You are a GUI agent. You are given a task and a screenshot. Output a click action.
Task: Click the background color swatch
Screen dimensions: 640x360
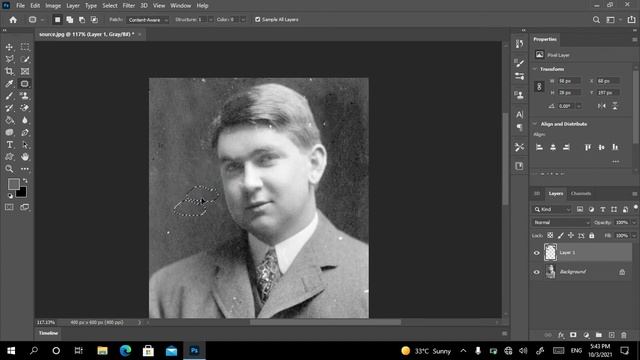tap(21, 191)
